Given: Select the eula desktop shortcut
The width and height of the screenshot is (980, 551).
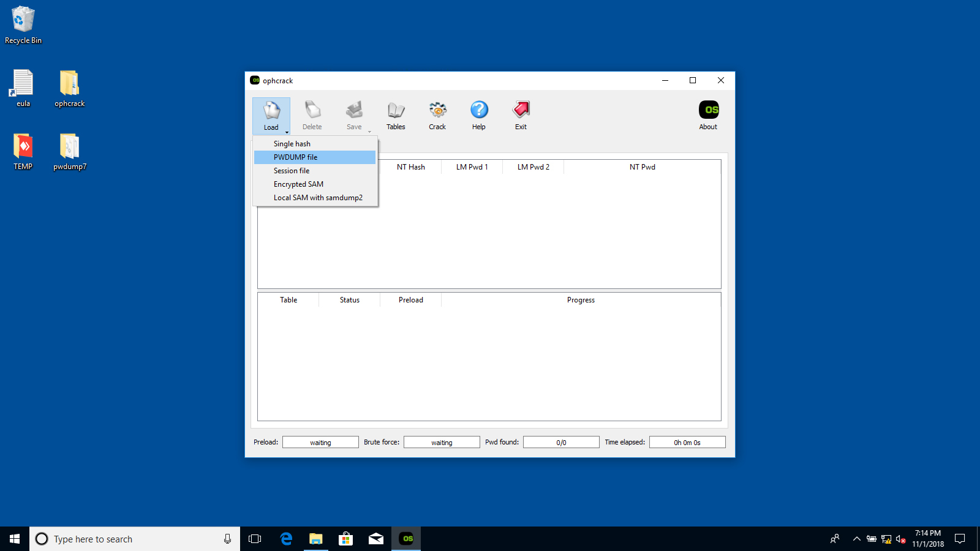Looking at the screenshot, I should click(23, 89).
